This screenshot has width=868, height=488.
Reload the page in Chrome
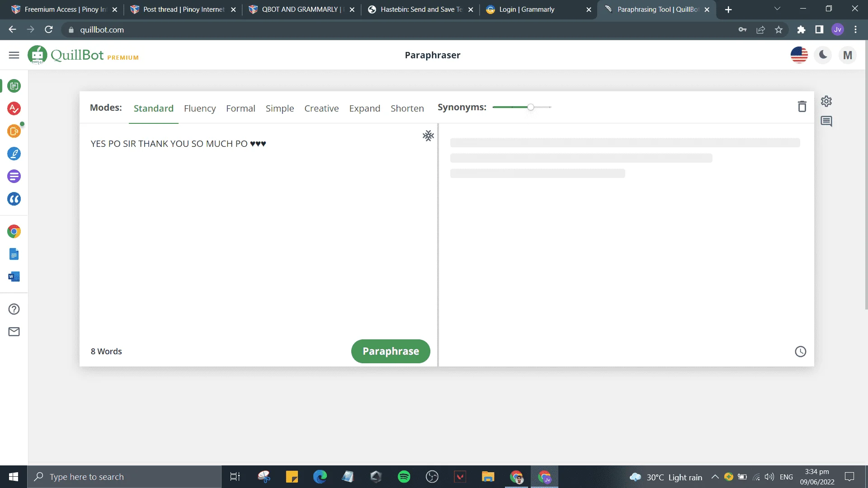point(49,30)
